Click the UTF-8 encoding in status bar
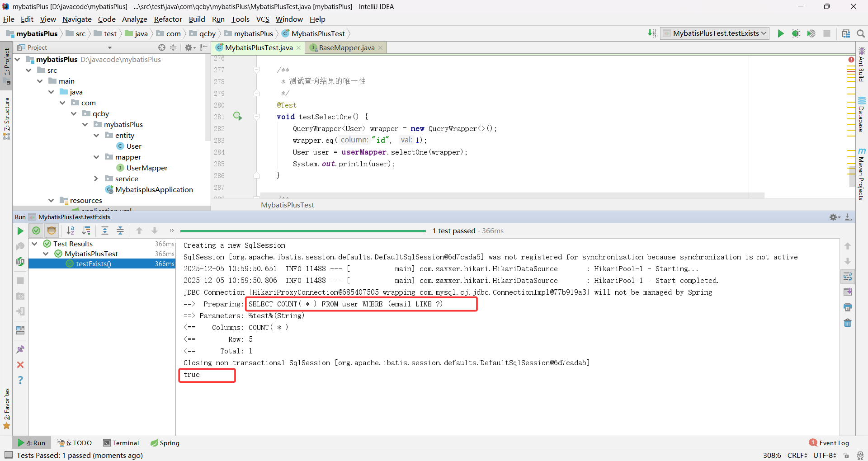Viewport: 868px width, 461px height. [x=825, y=455]
